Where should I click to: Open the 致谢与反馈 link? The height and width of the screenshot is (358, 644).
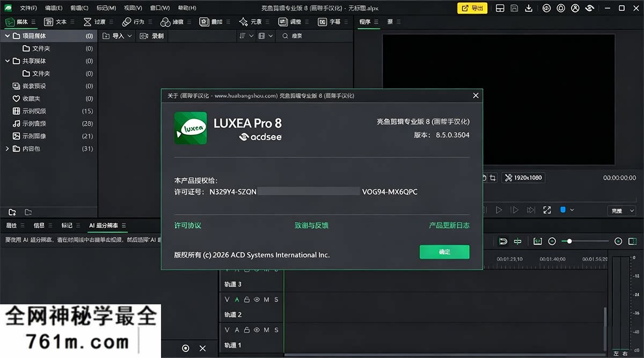[x=311, y=225]
